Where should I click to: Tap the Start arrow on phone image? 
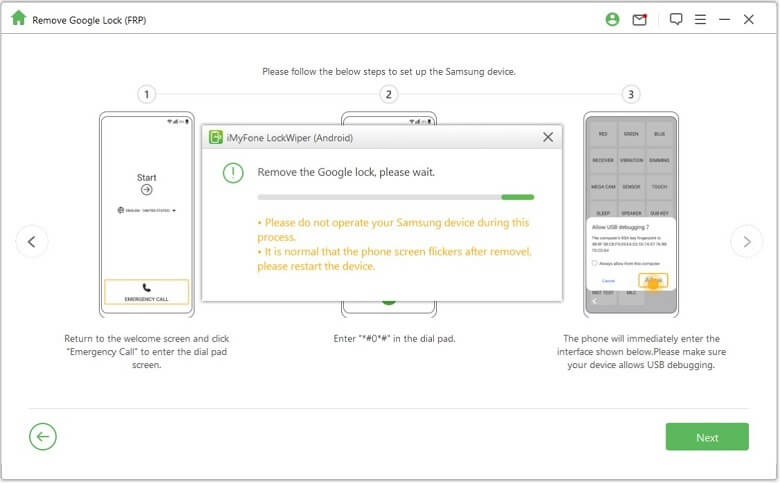tap(147, 189)
